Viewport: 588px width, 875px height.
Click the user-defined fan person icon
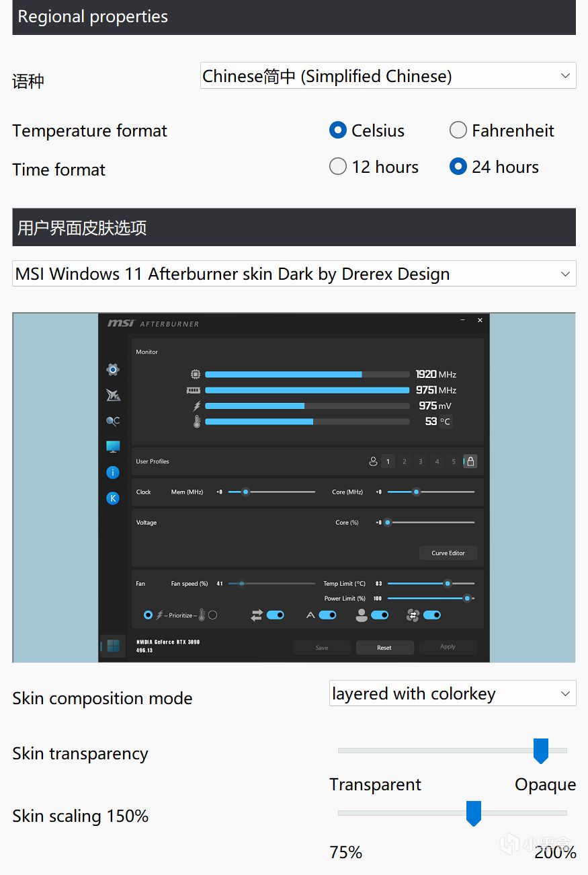pos(362,615)
